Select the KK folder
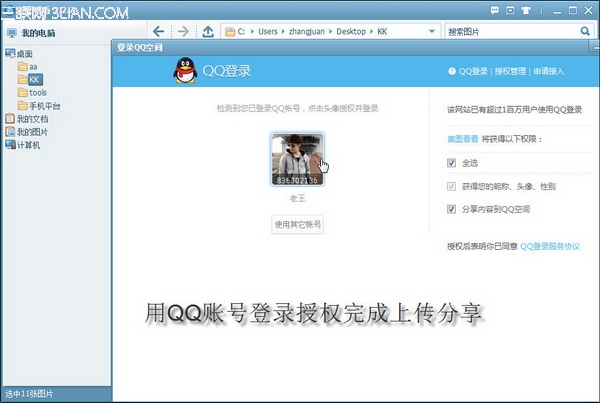The image size is (600, 403). click(34, 80)
